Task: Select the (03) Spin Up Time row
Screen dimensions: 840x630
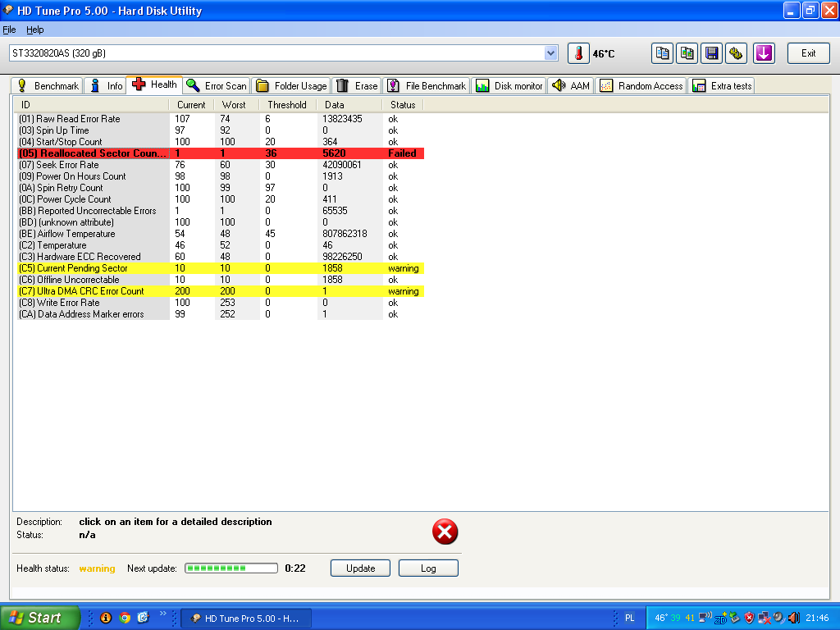Action: click(221, 130)
